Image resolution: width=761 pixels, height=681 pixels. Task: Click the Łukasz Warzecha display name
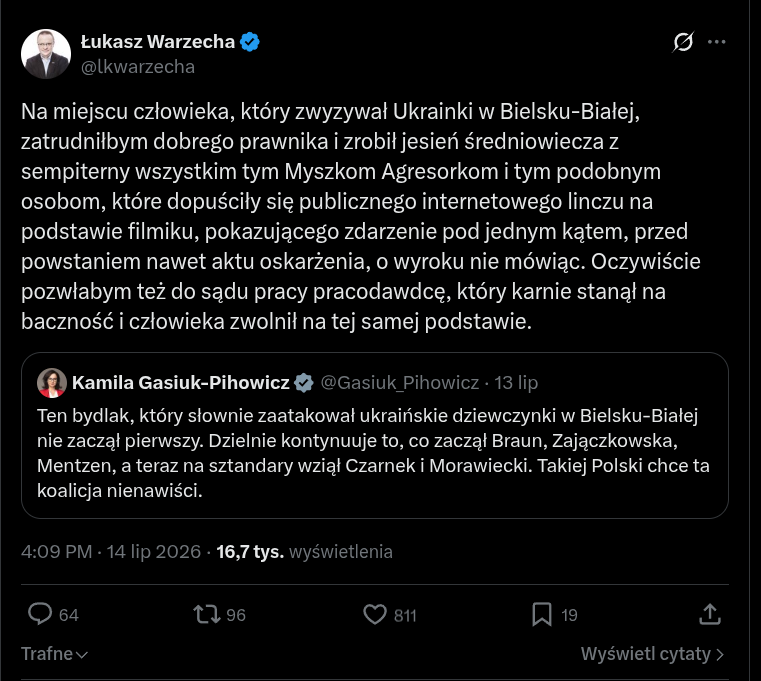click(158, 42)
